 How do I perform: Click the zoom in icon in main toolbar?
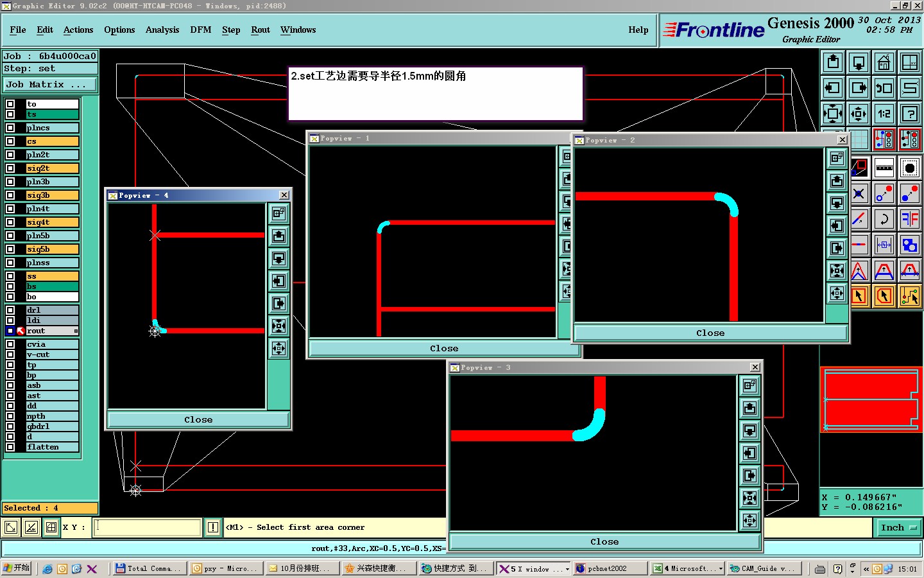(x=833, y=114)
